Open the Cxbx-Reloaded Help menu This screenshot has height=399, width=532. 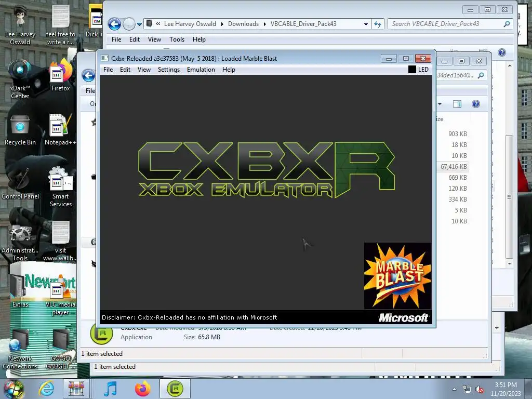(229, 70)
